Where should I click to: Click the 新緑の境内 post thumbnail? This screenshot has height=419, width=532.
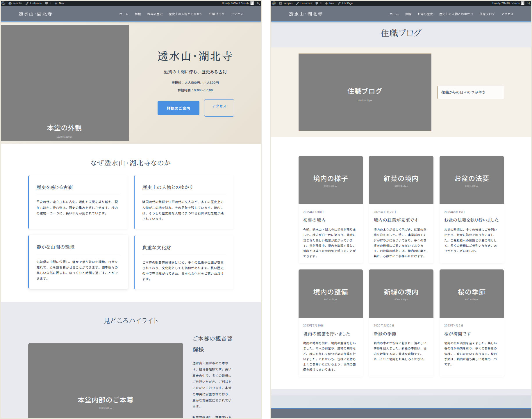click(401, 293)
